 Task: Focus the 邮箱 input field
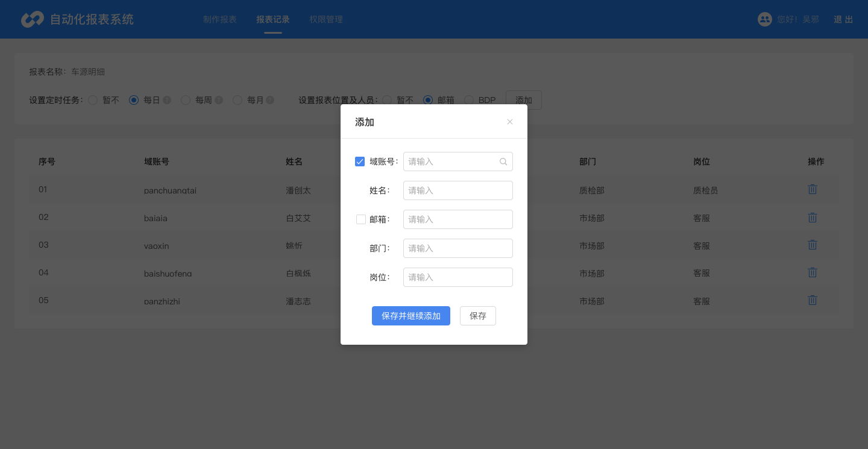(x=458, y=219)
